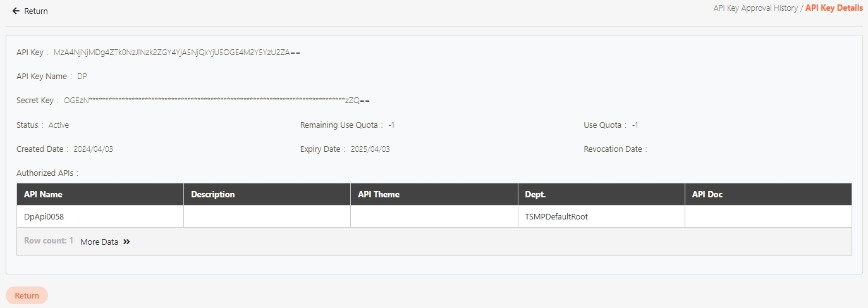The width and height of the screenshot is (868, 308).
Task: Click the API Theme column header
Action: point(379,194)
